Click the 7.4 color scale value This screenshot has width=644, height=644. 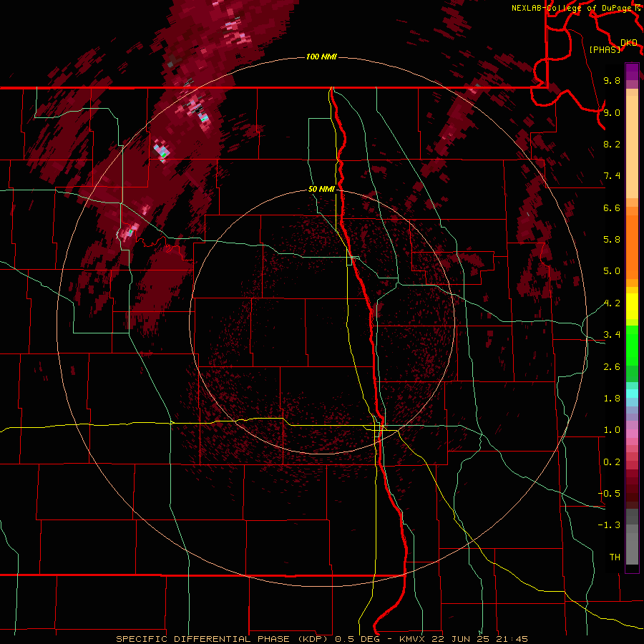(x=612, y=176)
